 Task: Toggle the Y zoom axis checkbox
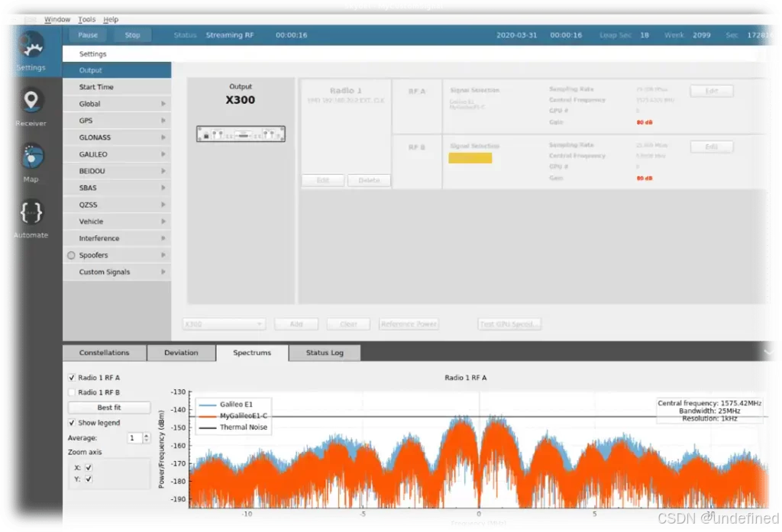[x=89, y=479]
